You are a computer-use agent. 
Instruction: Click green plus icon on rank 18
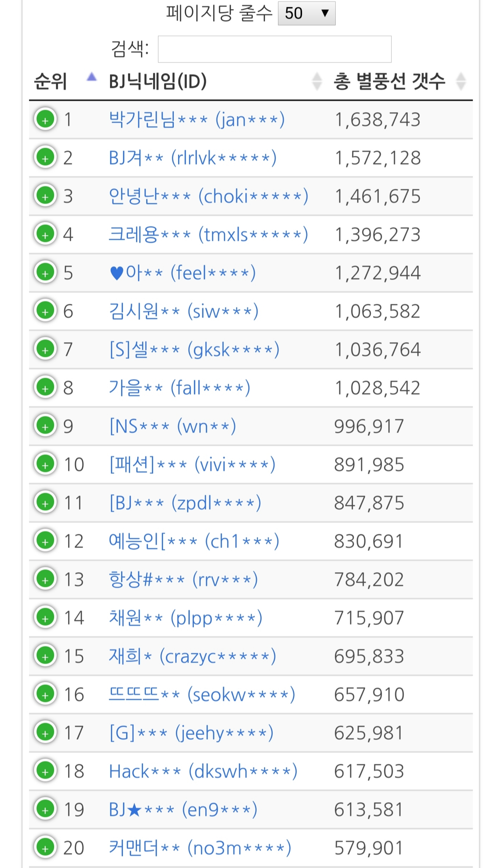pos(46,771)
